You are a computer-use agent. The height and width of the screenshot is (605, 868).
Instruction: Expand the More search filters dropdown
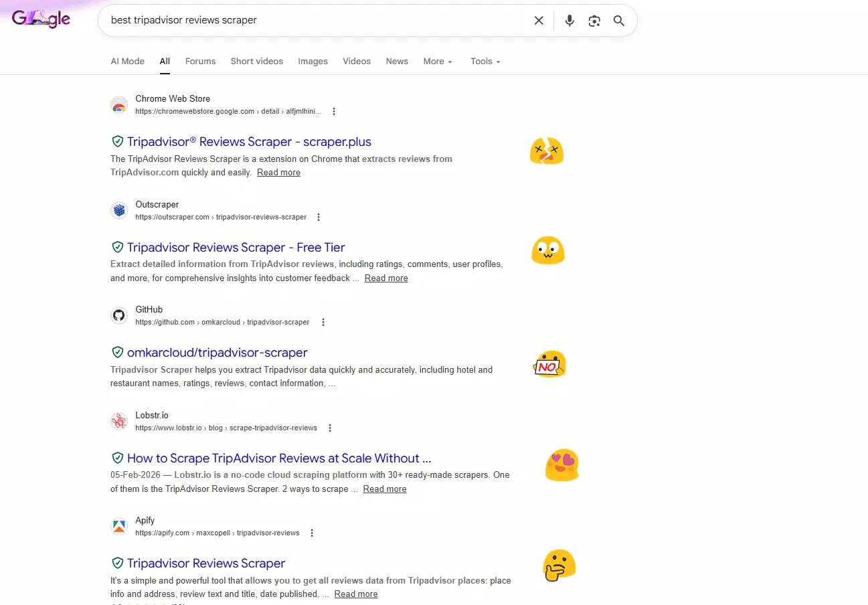(x=438, y=62)
